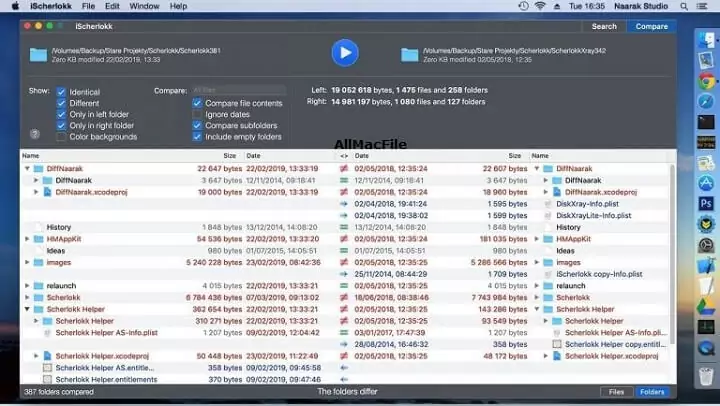Screen dimensions: 720x406
Task: Expand the left relaunch folder
Action: pyautogui.click(x=27, y=286)
